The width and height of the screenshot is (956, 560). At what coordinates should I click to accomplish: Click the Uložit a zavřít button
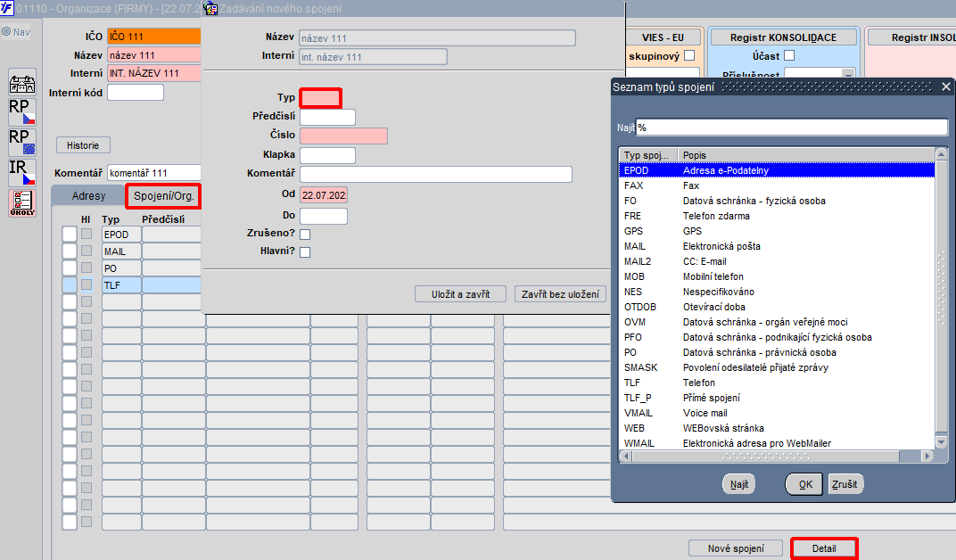point(460,294)
